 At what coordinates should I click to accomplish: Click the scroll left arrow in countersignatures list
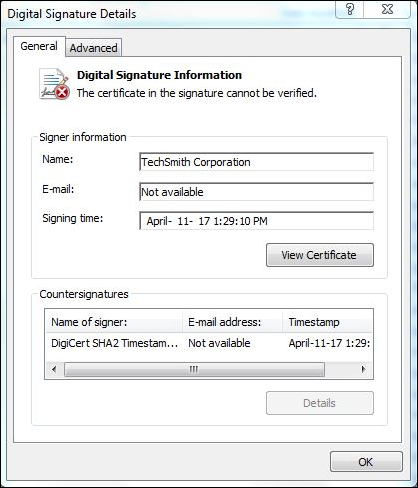pos(54,369)
